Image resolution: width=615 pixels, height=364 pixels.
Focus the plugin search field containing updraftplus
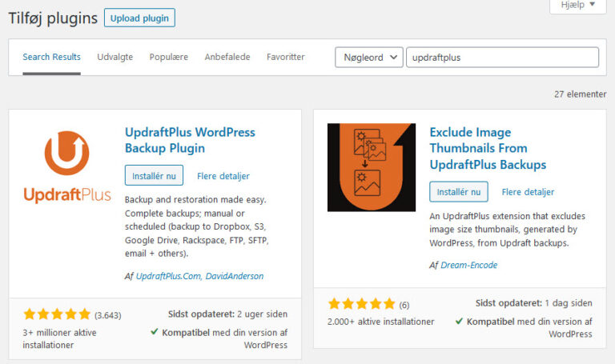[x=502, y=58]
